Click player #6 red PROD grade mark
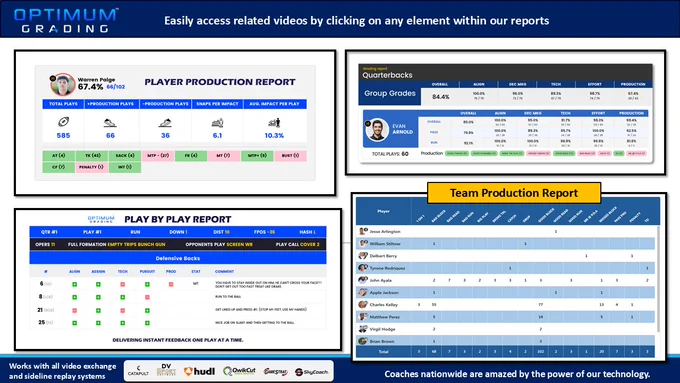Image resolution: width=680 pixels, height=383 pixels. point(171,284)
